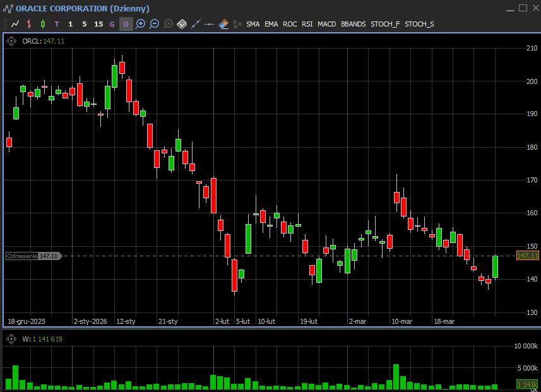Add the MACD indicator
Screen dimensions: 541x392
tap(326, 24)
